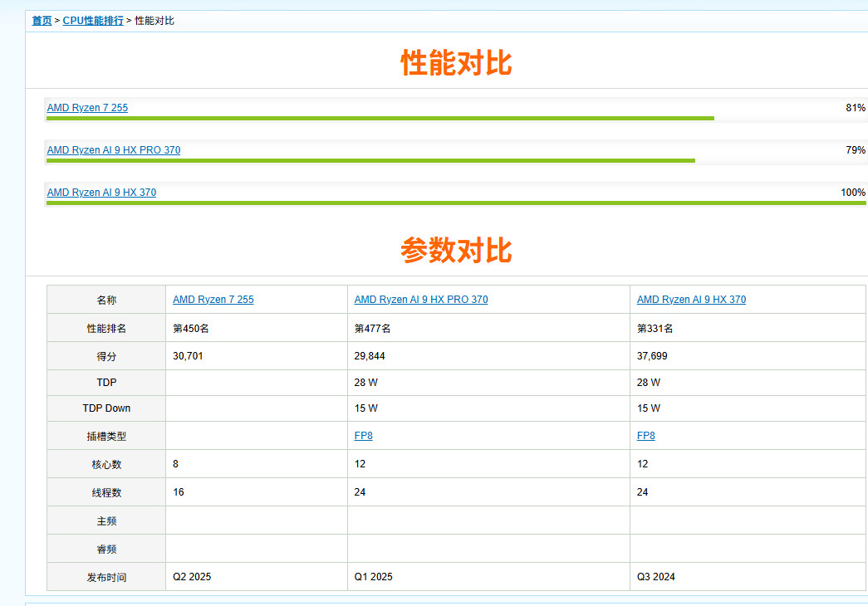The width and height of the screenshot is (868, 606).
Task: Click the 参数对比 orange heading
Action: tap(456, 250)
